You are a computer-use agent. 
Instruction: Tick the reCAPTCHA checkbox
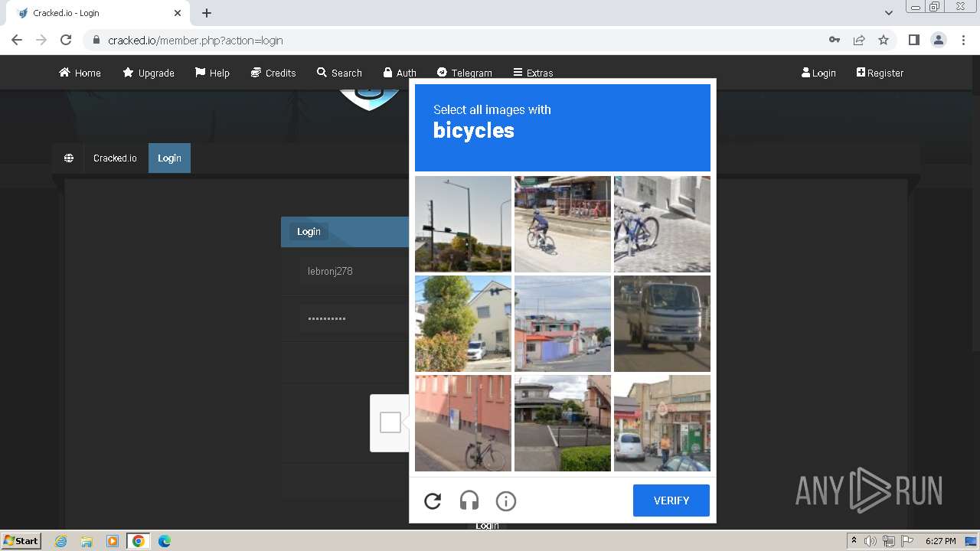[390, 422]
